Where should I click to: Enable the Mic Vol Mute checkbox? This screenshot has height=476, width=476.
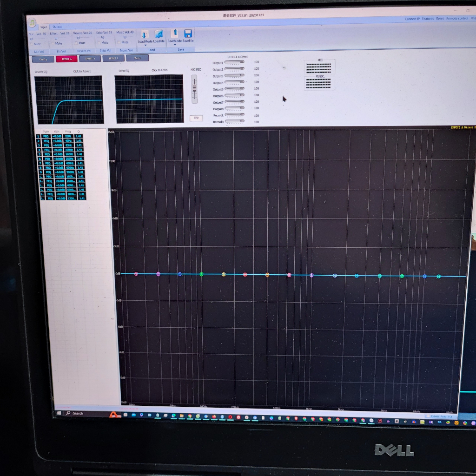(31, 43)
